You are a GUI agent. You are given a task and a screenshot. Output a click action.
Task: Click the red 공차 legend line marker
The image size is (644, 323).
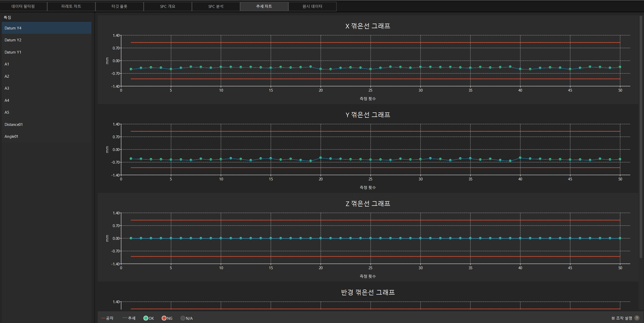click(103, 318)
